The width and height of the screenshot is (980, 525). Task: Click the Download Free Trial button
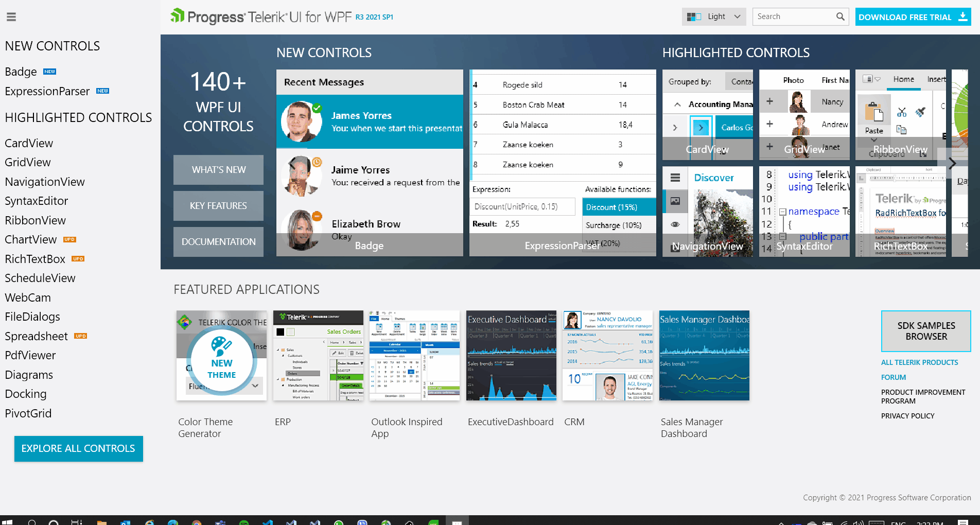913,16
